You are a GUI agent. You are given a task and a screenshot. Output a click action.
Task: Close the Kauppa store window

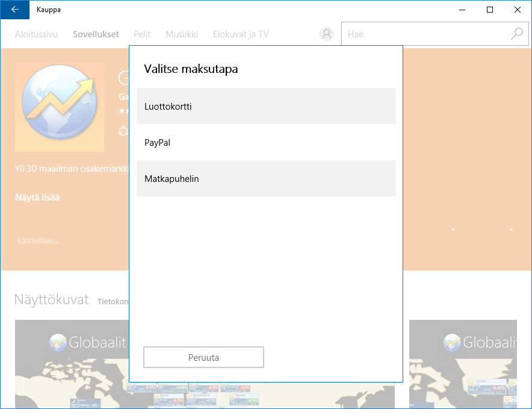coord(518,10)
